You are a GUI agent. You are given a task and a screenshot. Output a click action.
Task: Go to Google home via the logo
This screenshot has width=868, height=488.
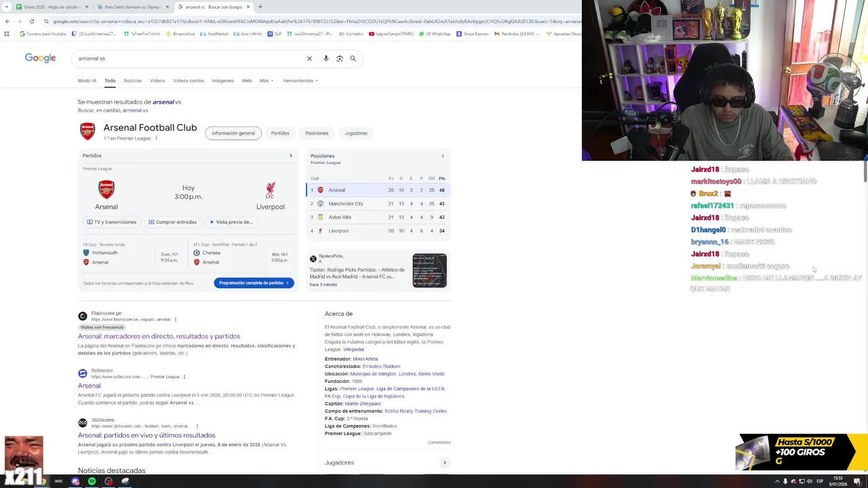(40, 58)
